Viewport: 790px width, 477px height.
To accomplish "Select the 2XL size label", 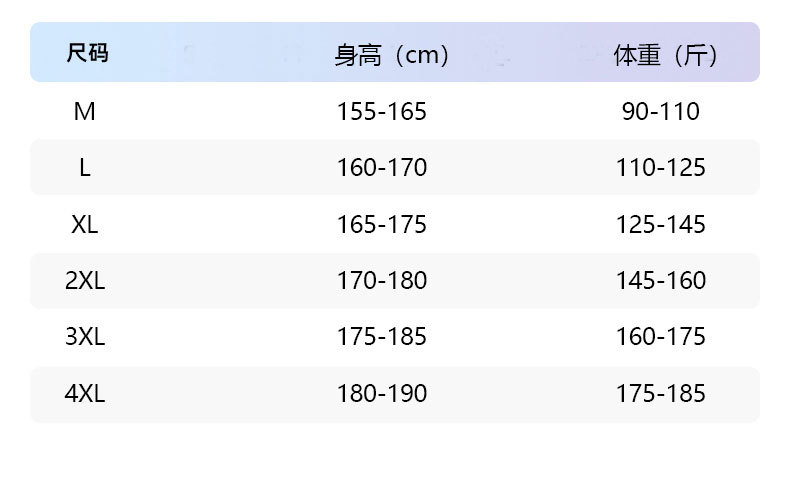I will coord(85,281).
